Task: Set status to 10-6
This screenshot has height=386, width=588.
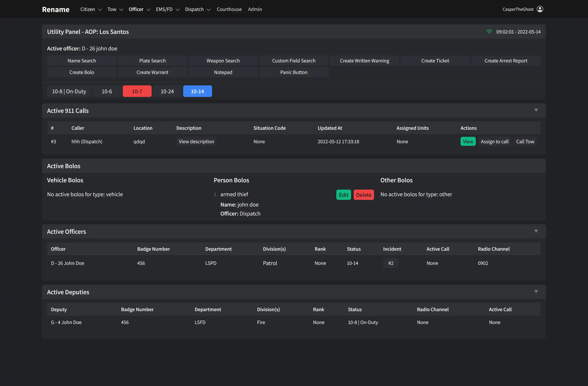Action: 106,91
